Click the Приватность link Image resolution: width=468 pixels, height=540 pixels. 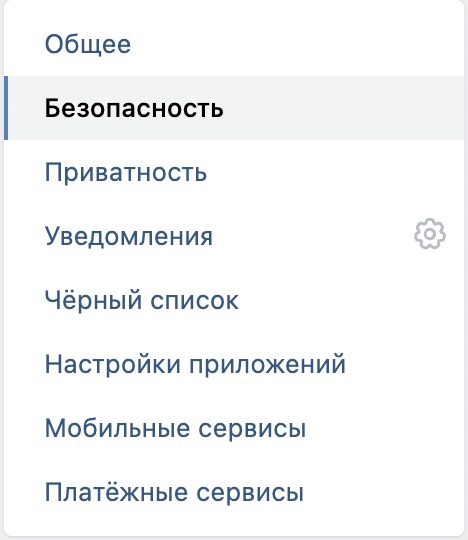[x=126, y=172]
